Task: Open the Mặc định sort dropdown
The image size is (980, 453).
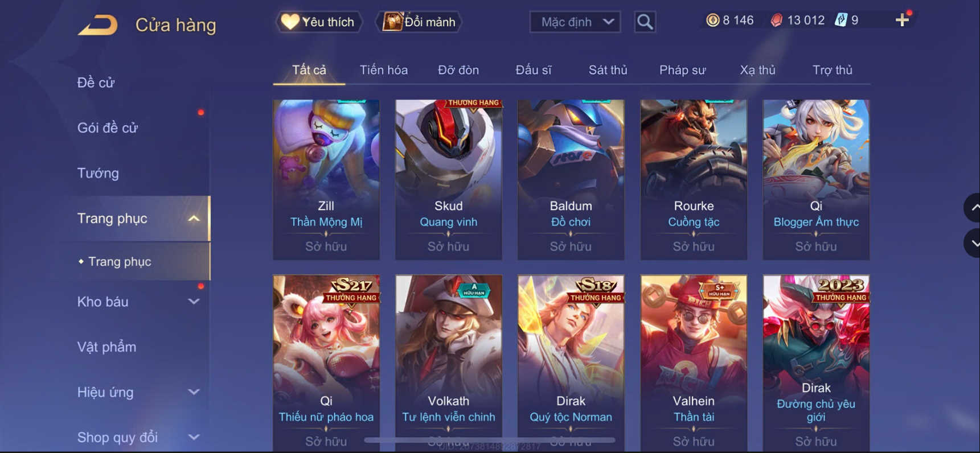Action: pyautogui.click(x=575, y=22)
